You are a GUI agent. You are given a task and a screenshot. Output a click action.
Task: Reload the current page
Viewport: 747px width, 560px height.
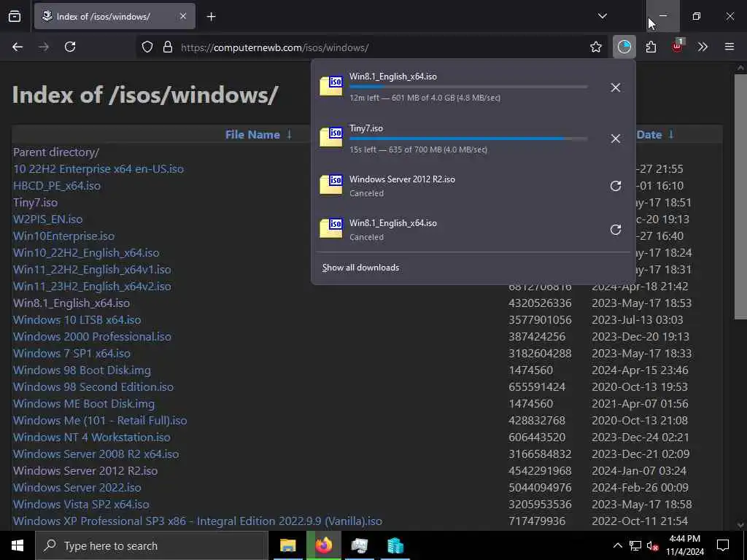point(70,47)
